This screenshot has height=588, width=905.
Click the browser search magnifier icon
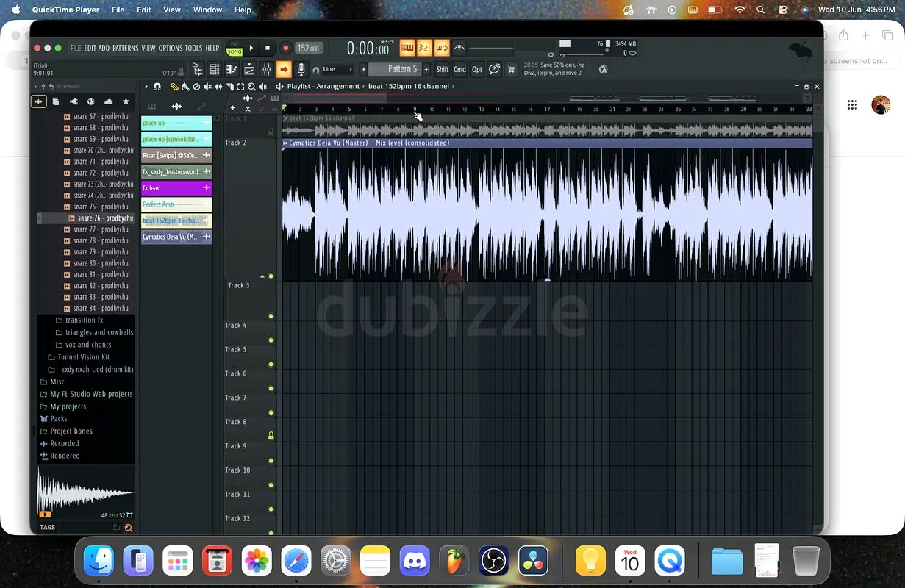coord(129,528)
